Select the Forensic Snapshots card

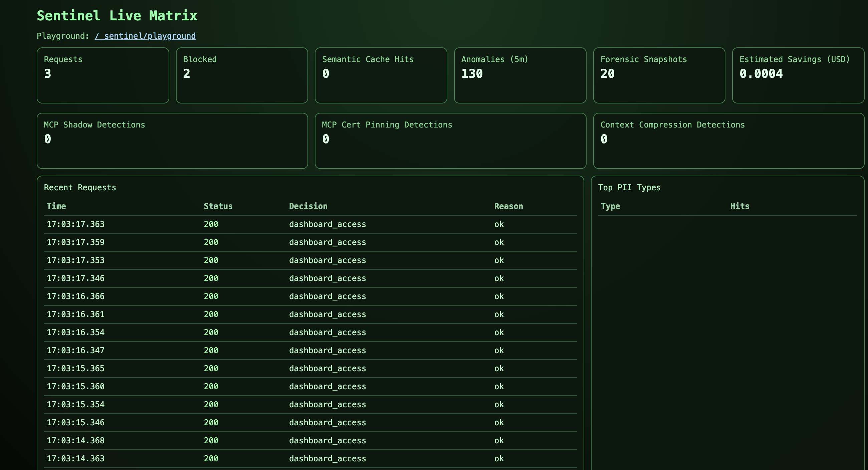click(659, 75)
